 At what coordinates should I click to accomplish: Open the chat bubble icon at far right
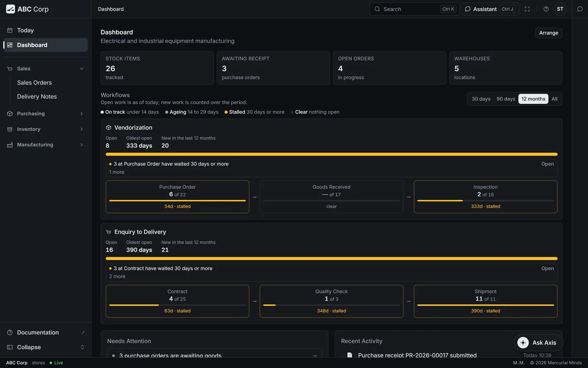pyautogui.click(x=580, y=9)
